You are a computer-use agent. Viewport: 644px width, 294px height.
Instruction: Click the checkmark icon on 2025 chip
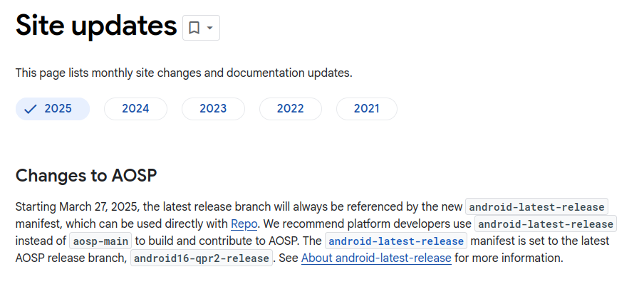point(30,109)
